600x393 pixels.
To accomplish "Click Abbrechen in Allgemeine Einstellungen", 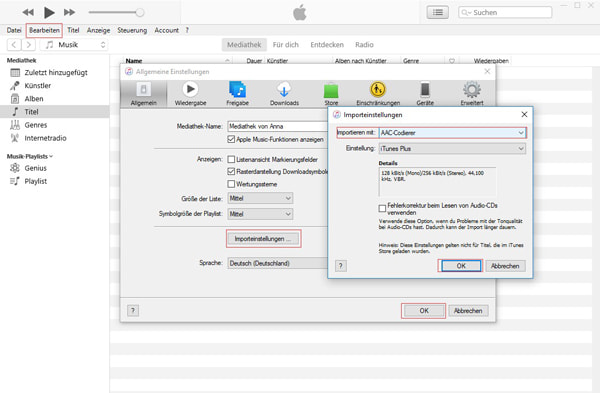I will point(468,311).
